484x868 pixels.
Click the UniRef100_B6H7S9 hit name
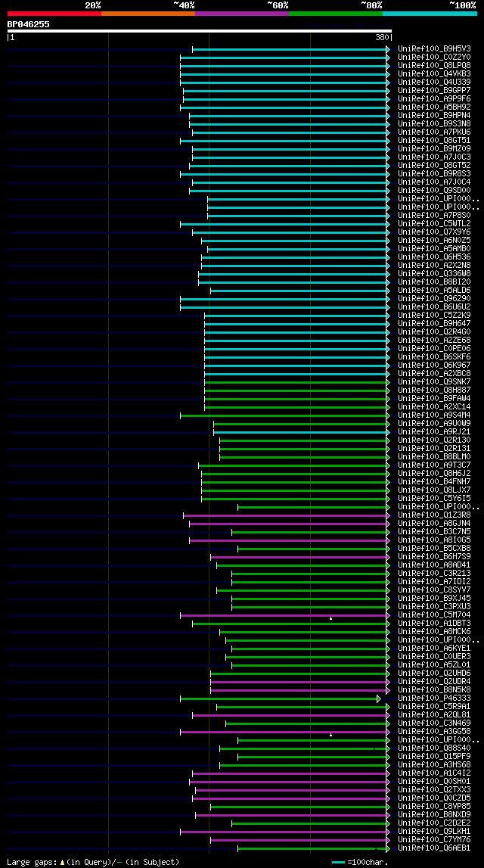(434, 557)
